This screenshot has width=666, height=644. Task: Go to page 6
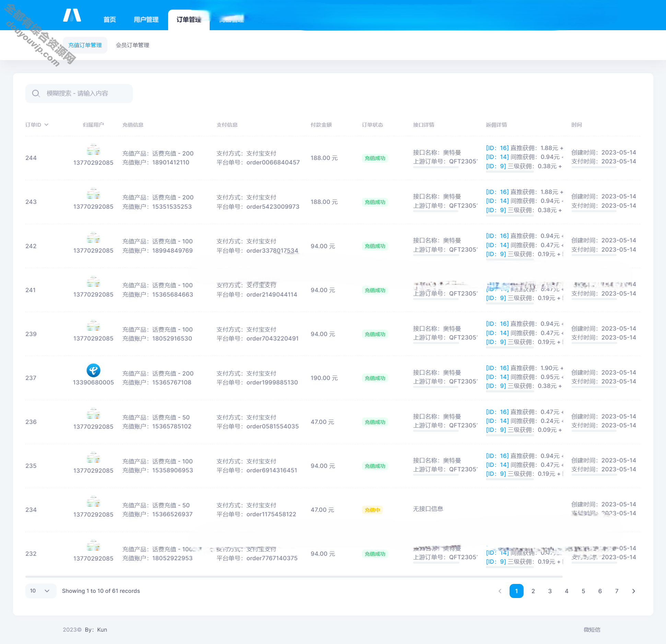(x=600, y=591)
